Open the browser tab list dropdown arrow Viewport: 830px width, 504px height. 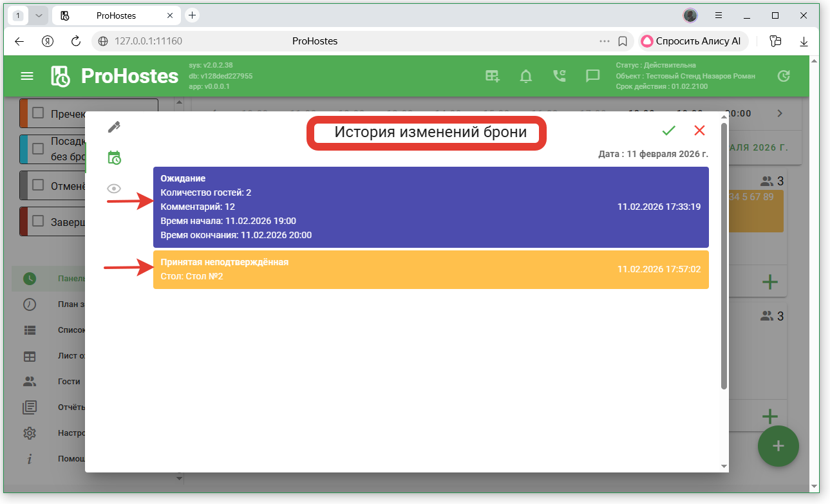[39, 15]
